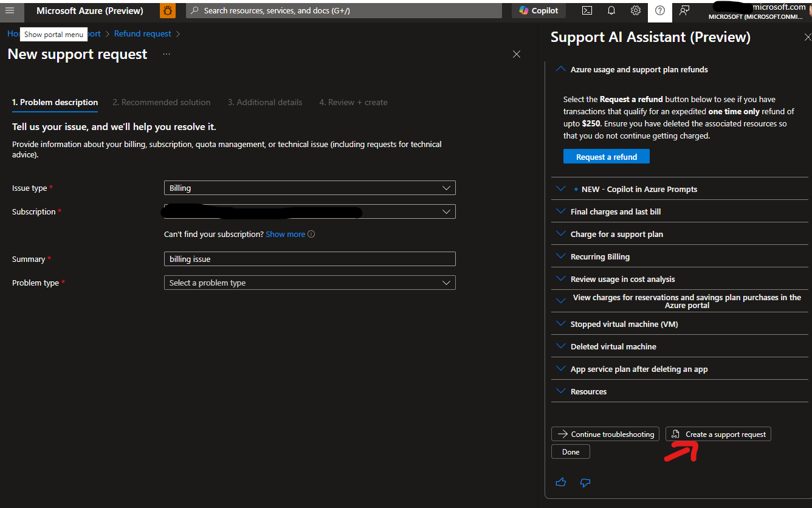Select the Additional details tab
Screen dimensions: 812x508
tap(265, 102)
